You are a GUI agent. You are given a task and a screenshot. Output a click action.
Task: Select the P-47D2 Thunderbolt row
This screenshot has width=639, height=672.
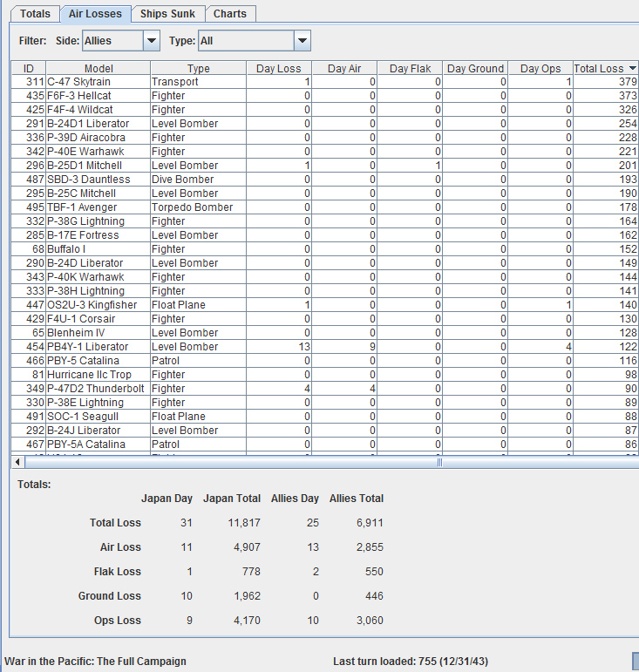click(325, 389)
